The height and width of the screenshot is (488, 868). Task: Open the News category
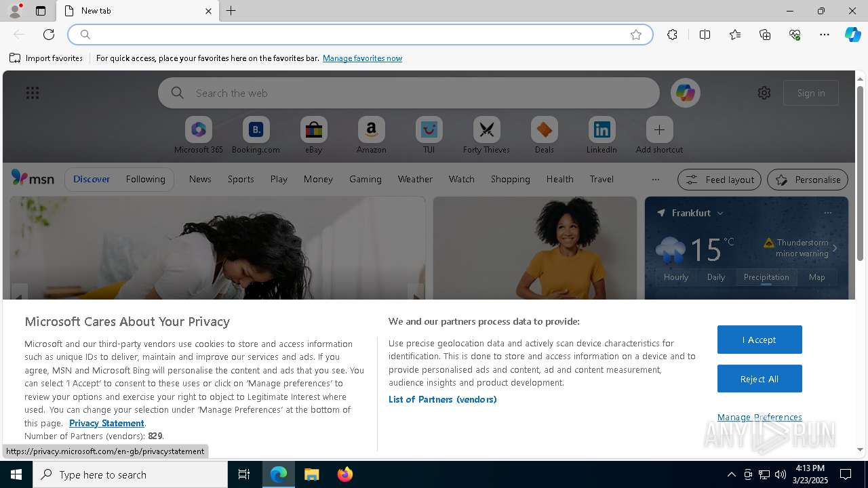coord(200,179)
